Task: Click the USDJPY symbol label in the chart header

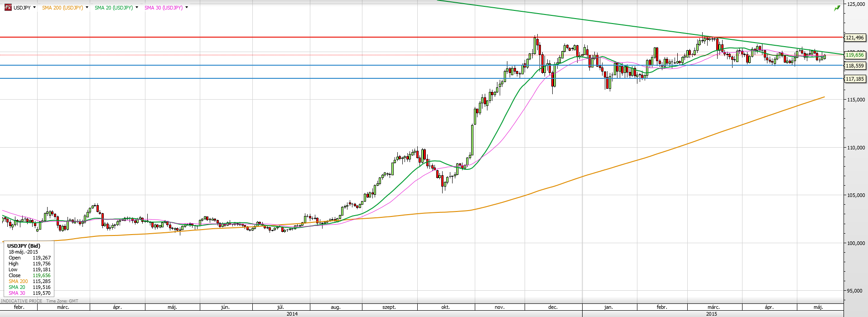Action: coord(22,8)
